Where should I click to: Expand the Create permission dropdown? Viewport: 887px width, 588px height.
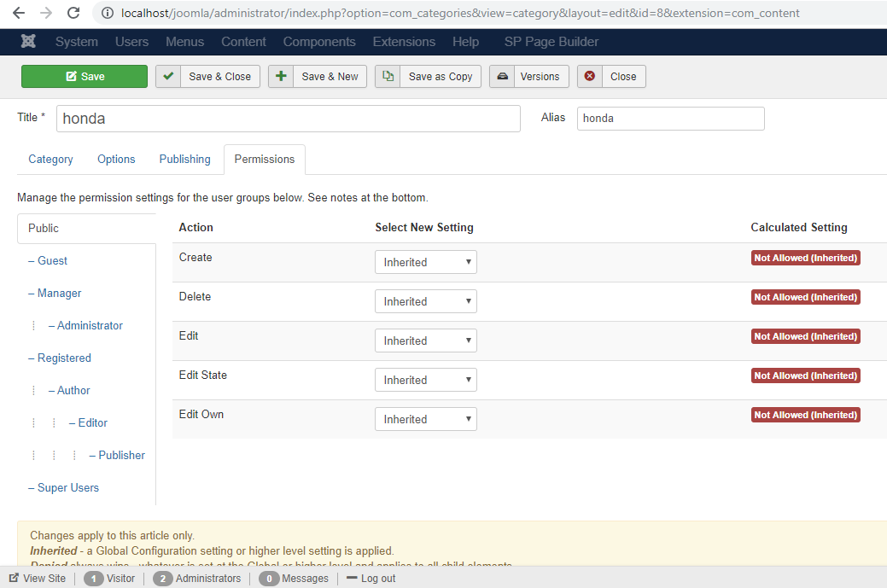point(425,262)
